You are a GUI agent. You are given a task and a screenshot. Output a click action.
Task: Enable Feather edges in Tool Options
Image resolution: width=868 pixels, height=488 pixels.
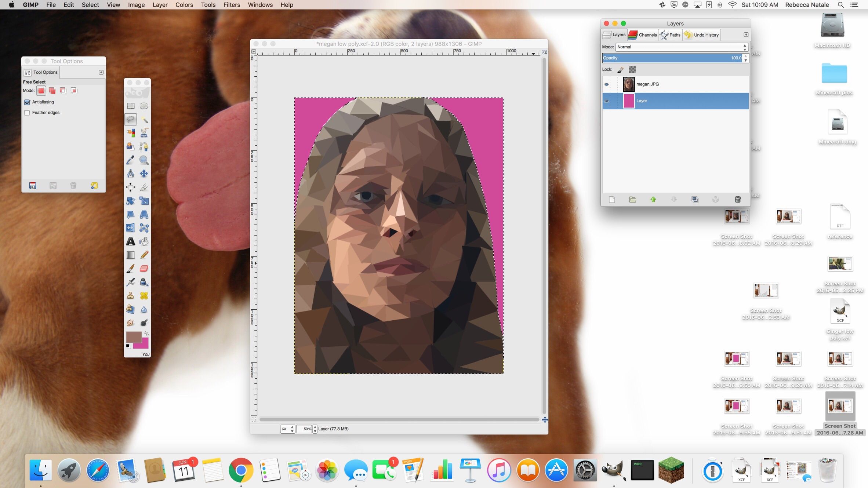27,113
